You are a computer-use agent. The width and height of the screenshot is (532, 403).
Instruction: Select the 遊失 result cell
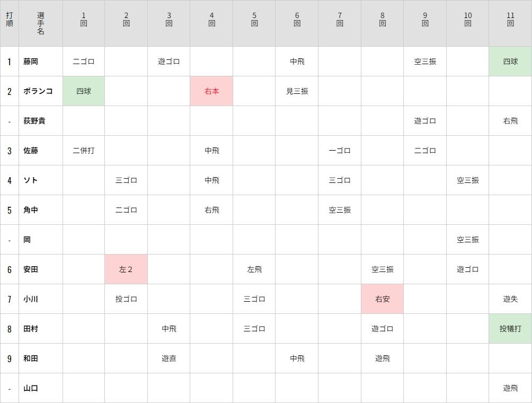click(x=510, y=299)
